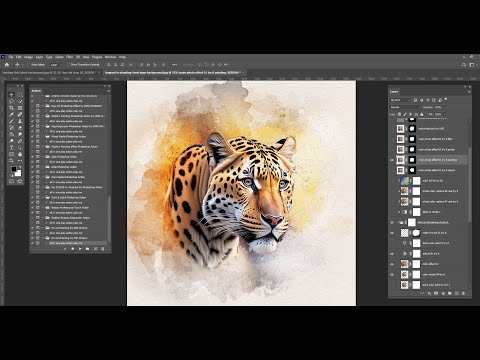Click the Actions panel vertical scrollbar
The width and height of the screenshot is (480, 360).
coord(109,218)
